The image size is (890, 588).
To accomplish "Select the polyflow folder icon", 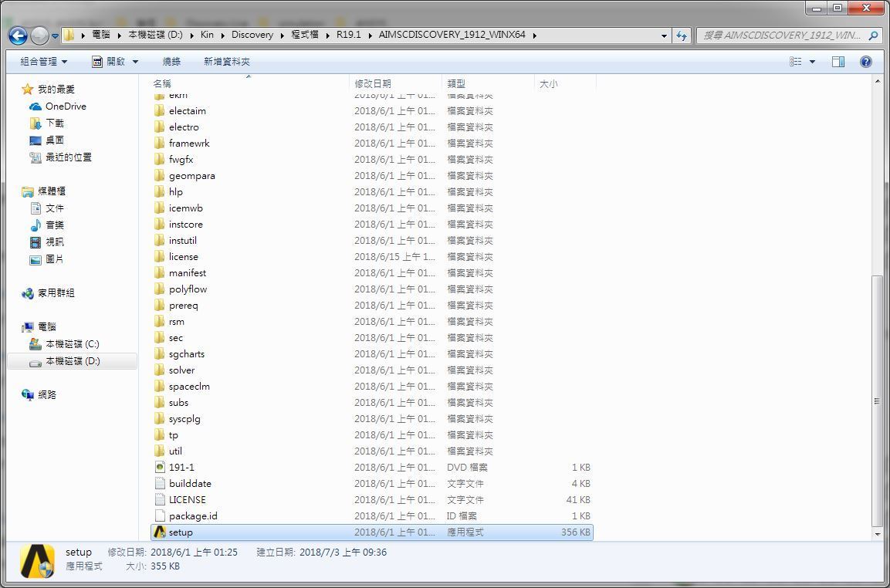I will coord(160,289).
